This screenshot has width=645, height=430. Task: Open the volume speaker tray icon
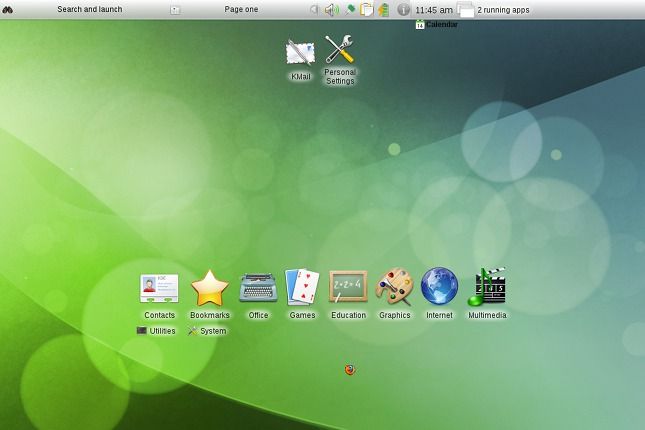(332, 9)
